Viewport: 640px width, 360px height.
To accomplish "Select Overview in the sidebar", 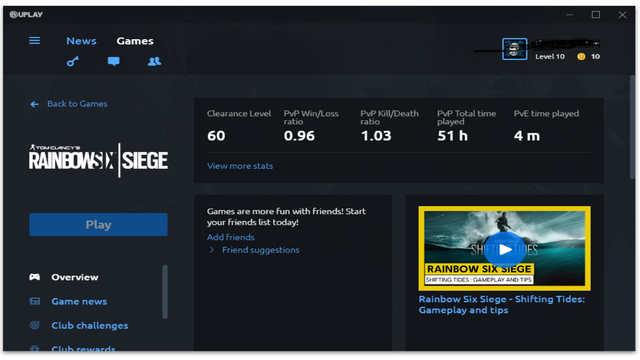I will click(75, 277).
